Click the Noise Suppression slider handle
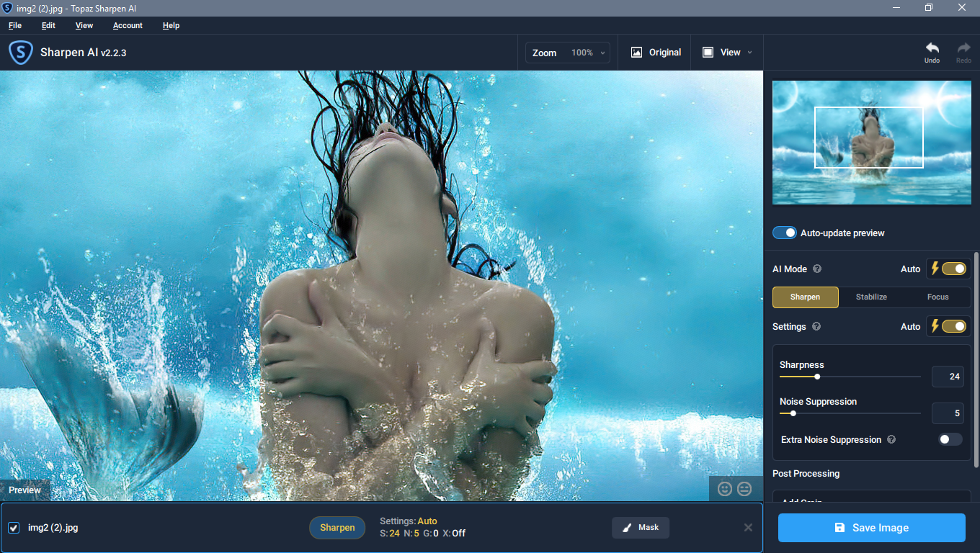Screen dimensions: 980x553 pyautogui.click(x=793, y=413)
